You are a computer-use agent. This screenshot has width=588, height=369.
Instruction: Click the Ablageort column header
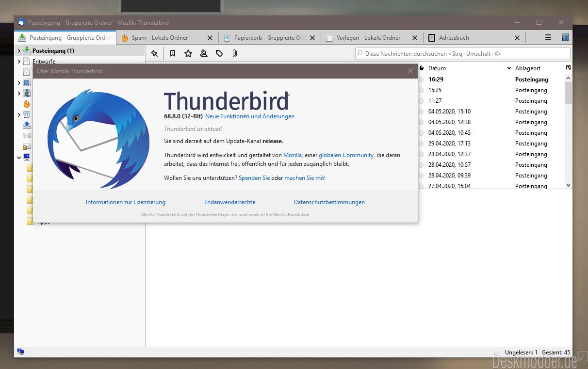[539, 68]
